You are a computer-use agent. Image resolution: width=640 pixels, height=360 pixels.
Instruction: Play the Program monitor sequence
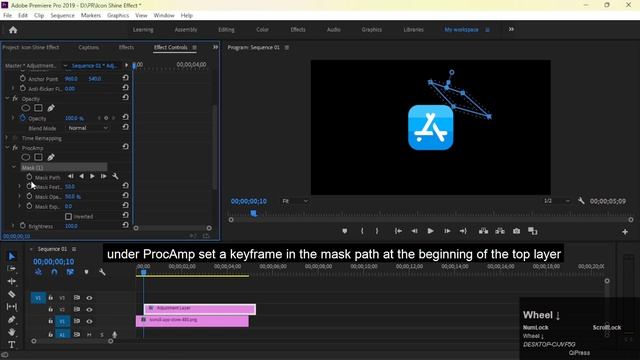(430, 231)
